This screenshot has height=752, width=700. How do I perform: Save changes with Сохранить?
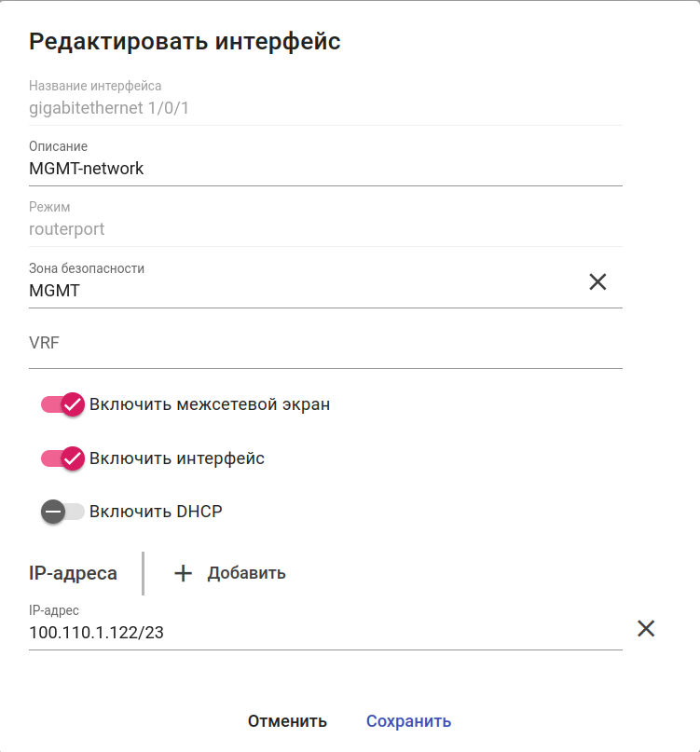click(408, 721)
